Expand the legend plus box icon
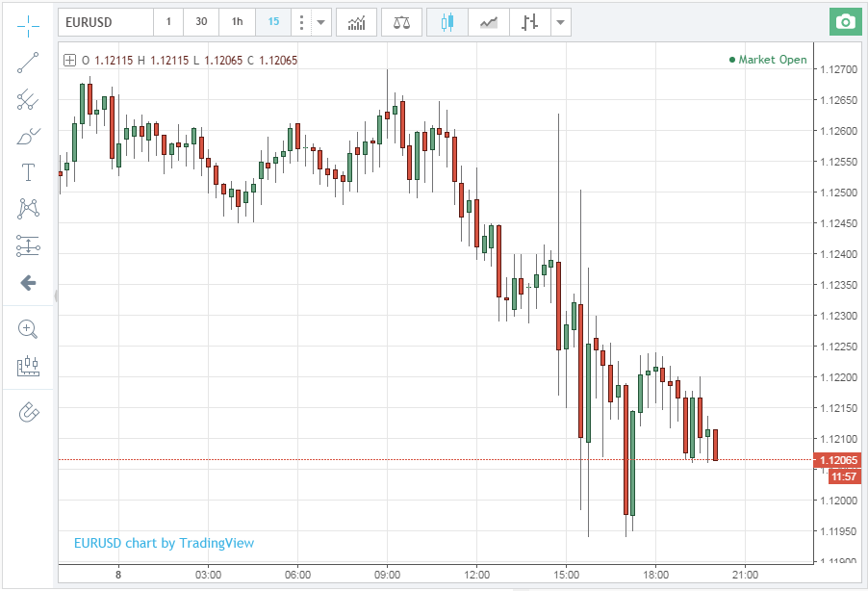The image size is (868, 591). tap(69, 61)
